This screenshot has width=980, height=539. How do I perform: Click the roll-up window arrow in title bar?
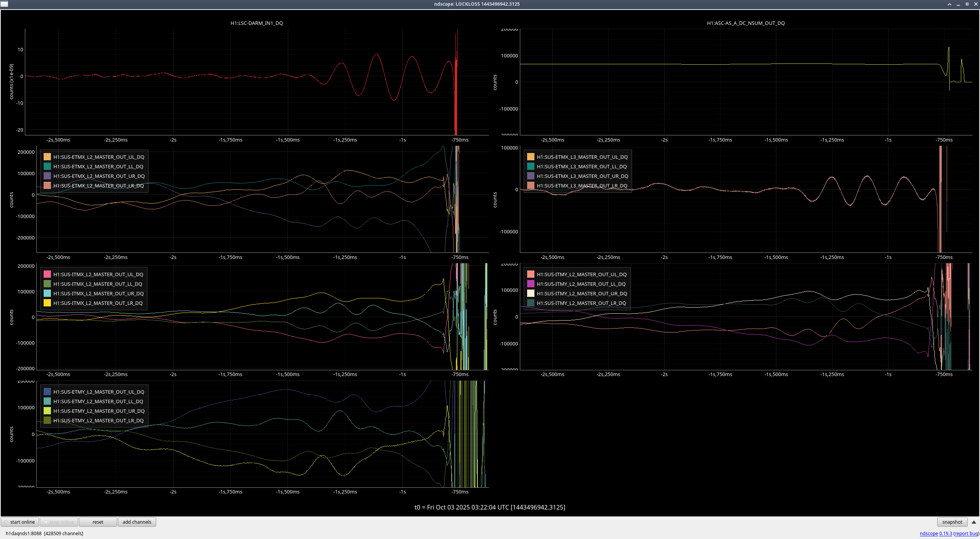tap(949, 4)
